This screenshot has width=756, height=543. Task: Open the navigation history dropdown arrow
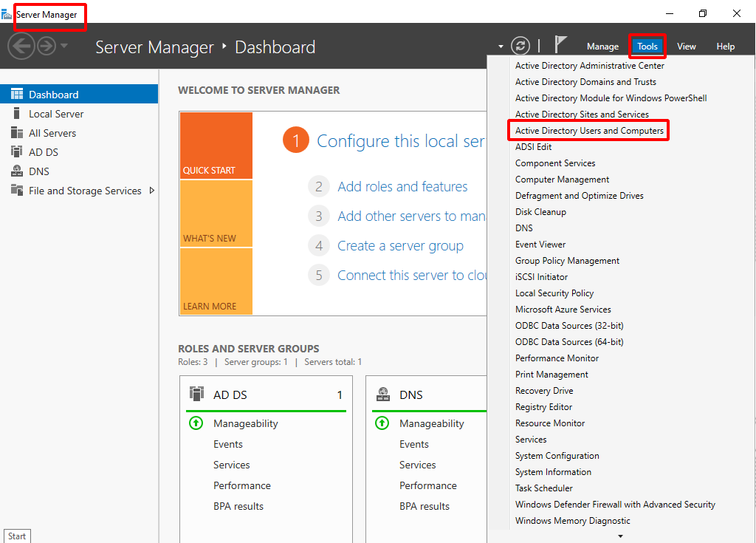[x=64, y=46]
